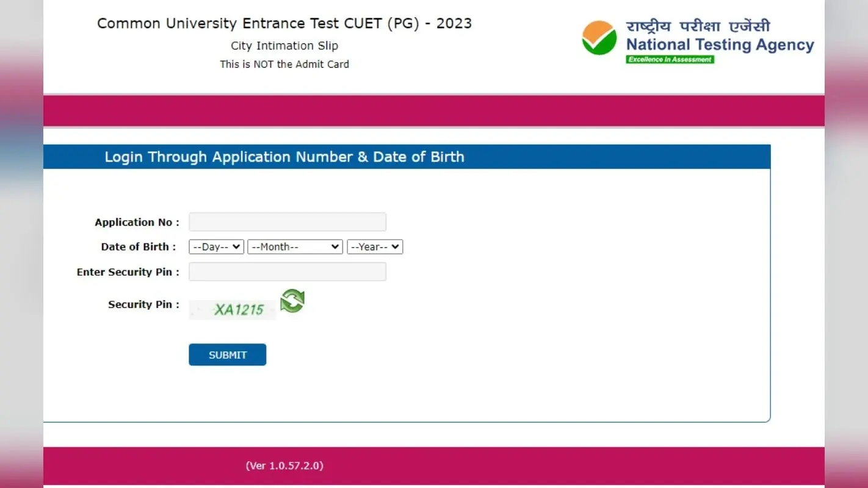Click the Security Pin label beside the captcha

[x=143, y=304]
